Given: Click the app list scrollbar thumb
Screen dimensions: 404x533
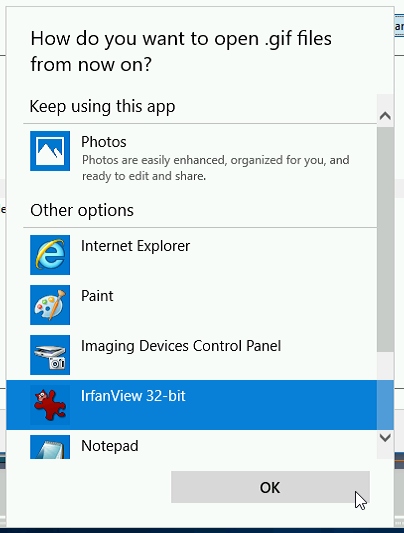Looking at the screenshot, I should [385, 239].
